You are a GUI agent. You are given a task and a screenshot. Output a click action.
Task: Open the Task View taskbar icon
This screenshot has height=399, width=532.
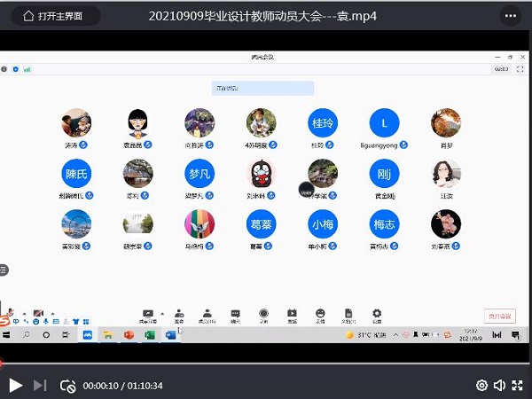click(66, 335)
